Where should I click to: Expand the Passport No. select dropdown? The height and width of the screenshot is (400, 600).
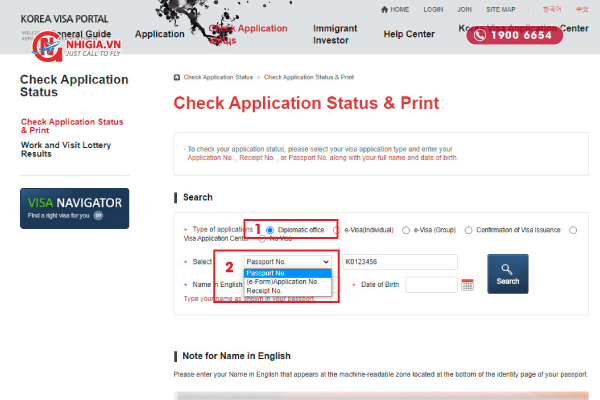pos(287,262)
